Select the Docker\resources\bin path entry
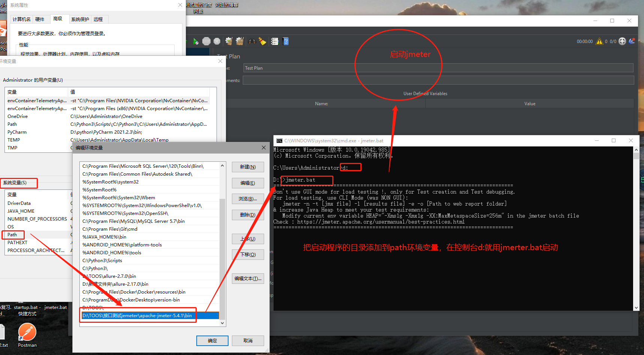Screen dimensions: 644x355 [150, 292]
